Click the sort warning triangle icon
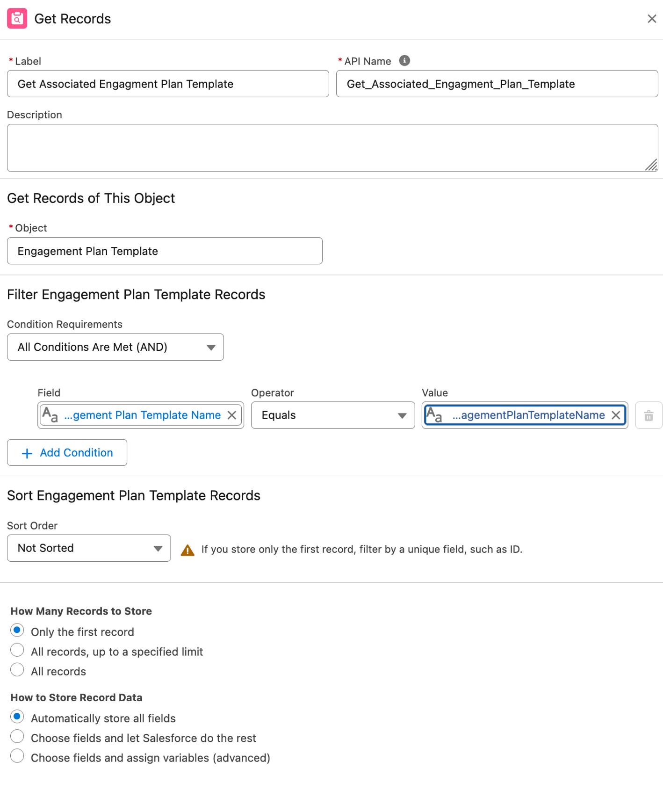The height and width of the screenshot is (812, 663). click(x=187, y=550)
